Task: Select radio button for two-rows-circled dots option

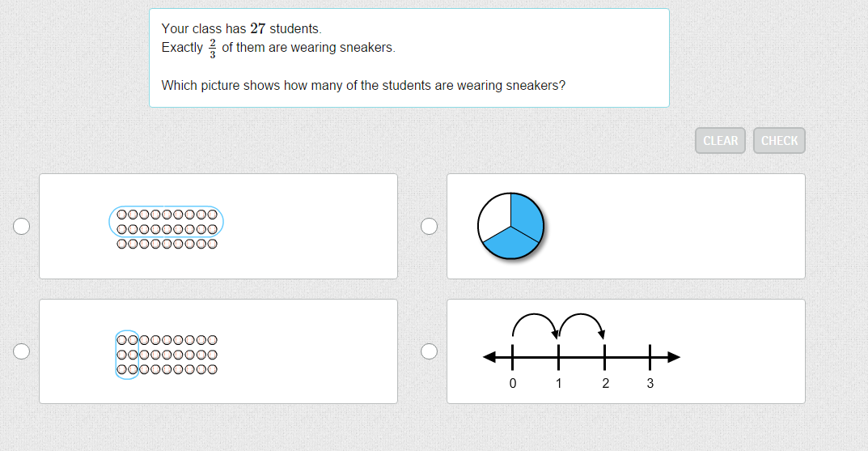Action: pos(22,227)
